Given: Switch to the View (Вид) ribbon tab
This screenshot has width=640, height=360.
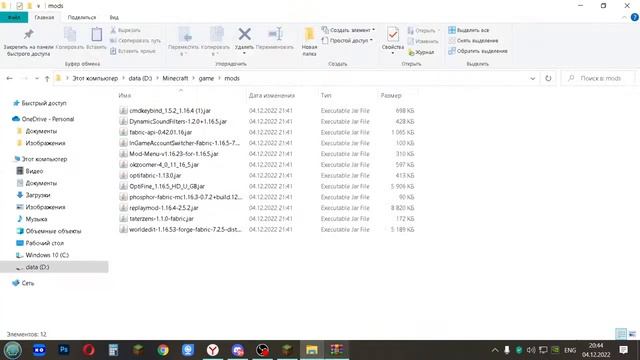Looking at the screenshot, I should coord(114,17).
